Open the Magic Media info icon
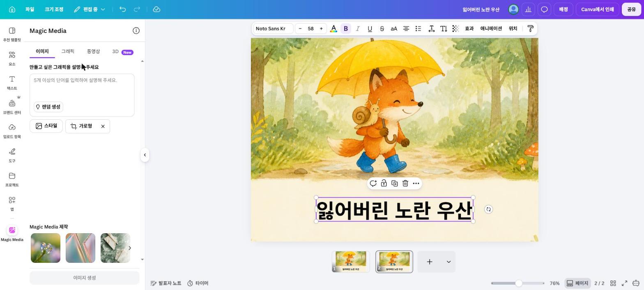 136,31
